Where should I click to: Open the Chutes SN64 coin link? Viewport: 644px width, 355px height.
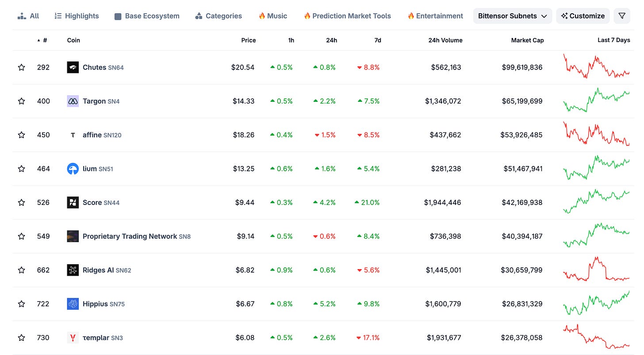103,67
